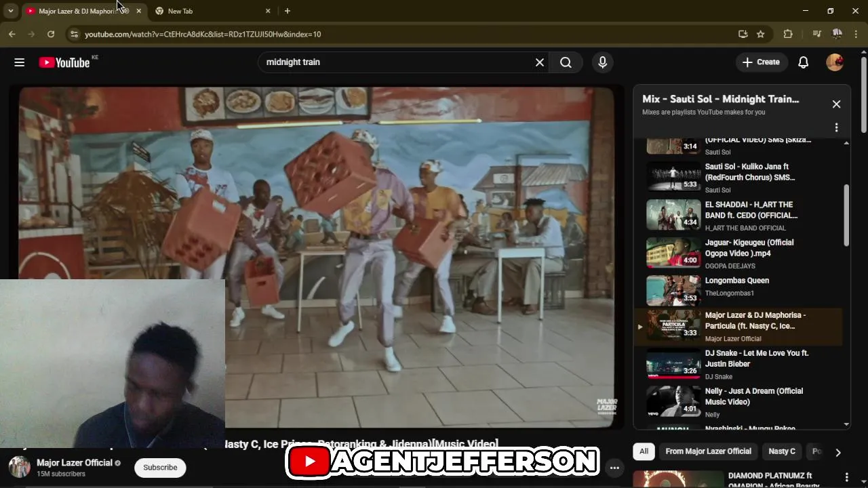
Task: Click the playlist panel scrollbar thumb
Action: pyautogui.click(x=846, y=216)
